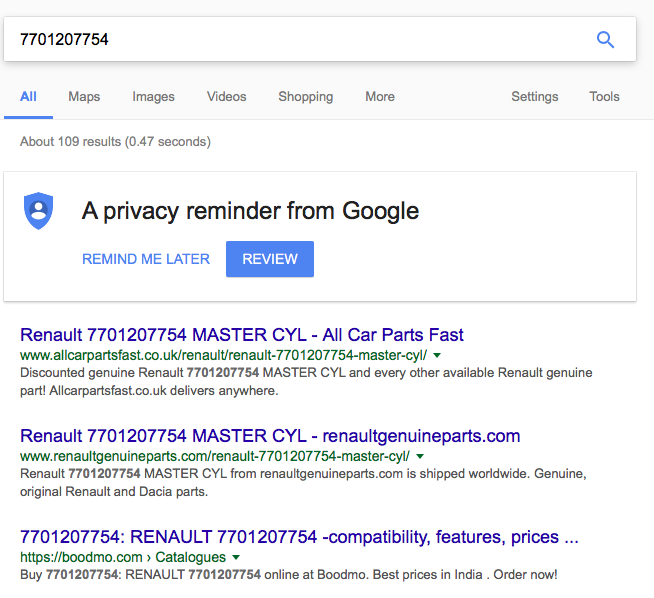Expand the boodmo.com Catalogues dropdown arrow
Screen dimensions: 654x598
[x=236, y=557]
